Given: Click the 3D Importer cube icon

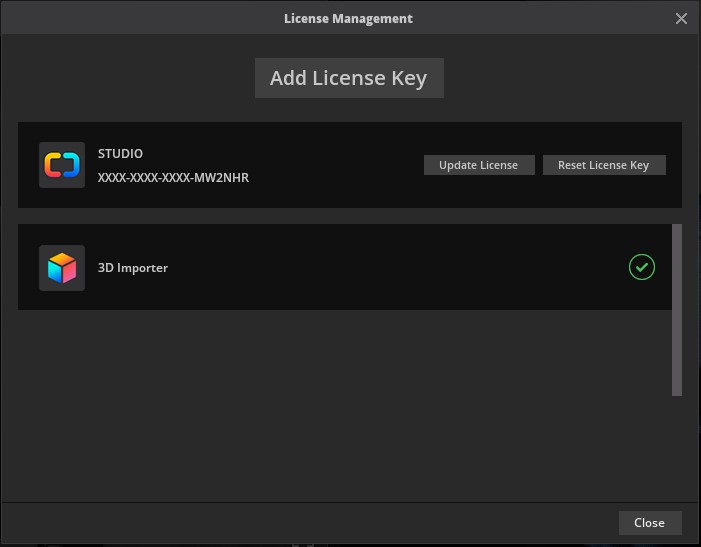Looking at the screenshot, I should 62,268.
